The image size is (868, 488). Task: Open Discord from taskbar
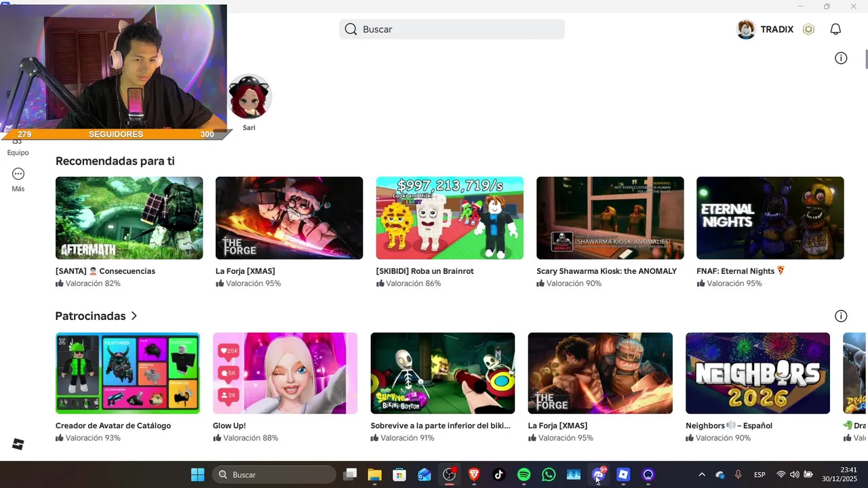(x=598, y=474)
